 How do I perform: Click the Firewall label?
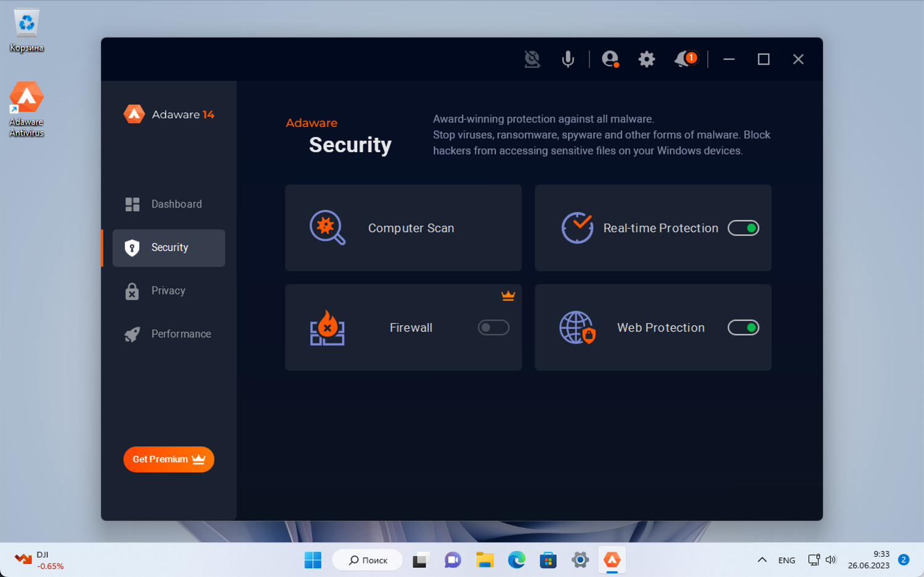click(x=411, y=328)
